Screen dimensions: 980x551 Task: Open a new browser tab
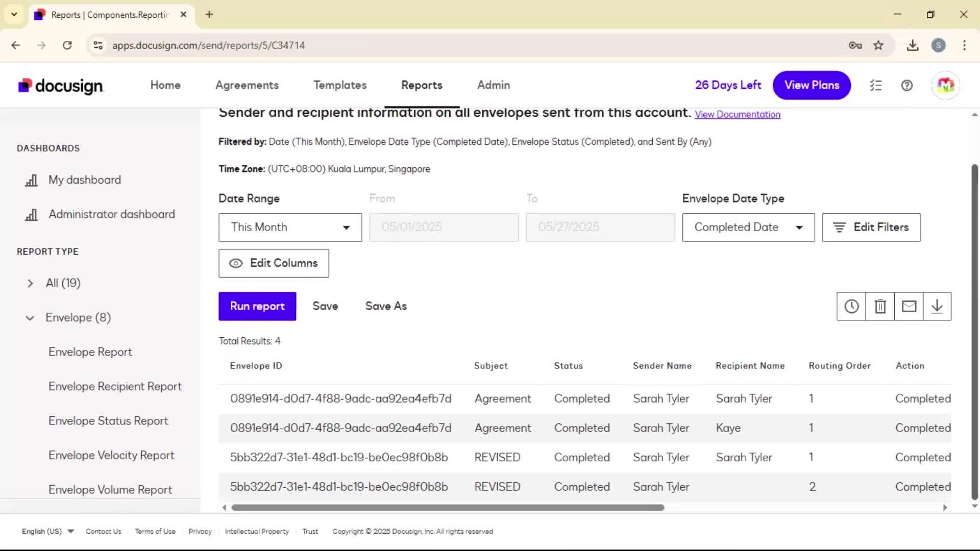pos(209,14)
